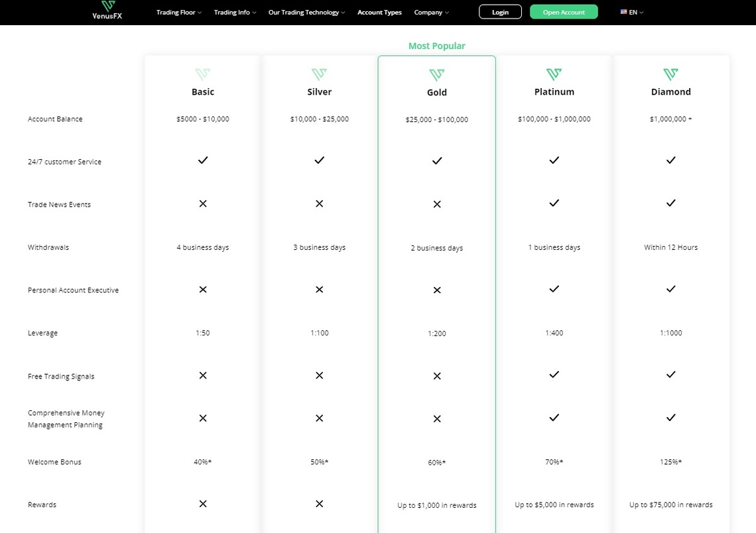The width and height of the screenshot is (756, 533).
Task: Click Silver balance $10,000 - $25,000
Action: point(319,119)
